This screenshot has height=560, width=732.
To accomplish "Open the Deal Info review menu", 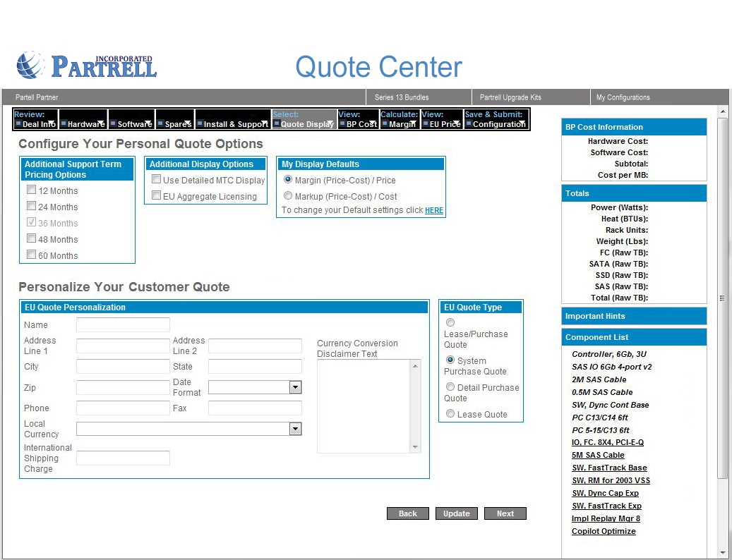I will click(35, 119).
